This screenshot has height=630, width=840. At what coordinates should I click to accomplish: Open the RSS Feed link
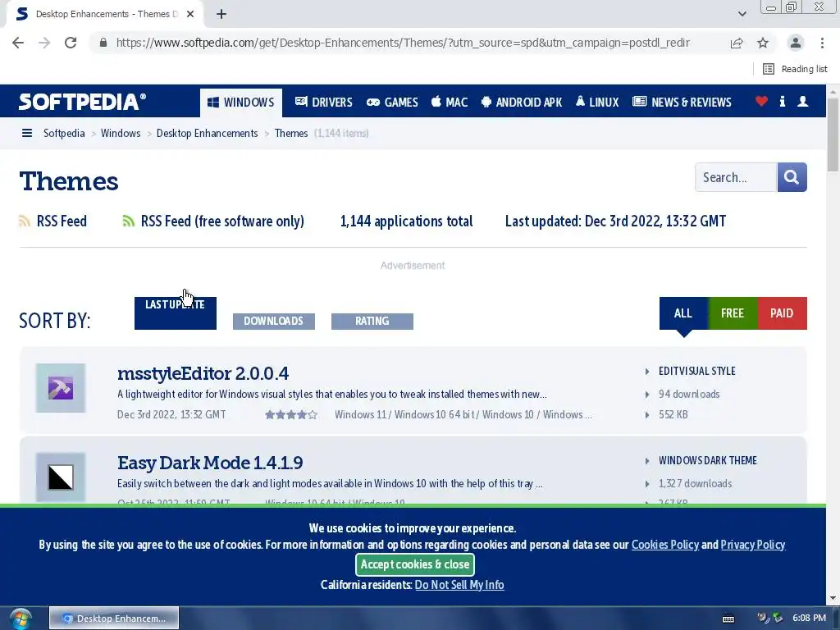[62, 221]
